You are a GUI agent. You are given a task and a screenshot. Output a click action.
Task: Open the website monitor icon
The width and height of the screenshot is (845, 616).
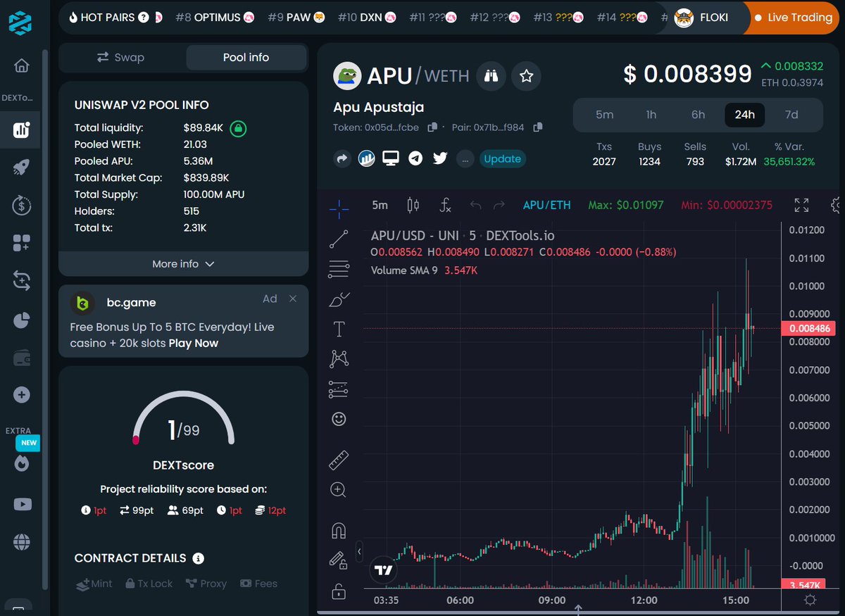point(391,158)
